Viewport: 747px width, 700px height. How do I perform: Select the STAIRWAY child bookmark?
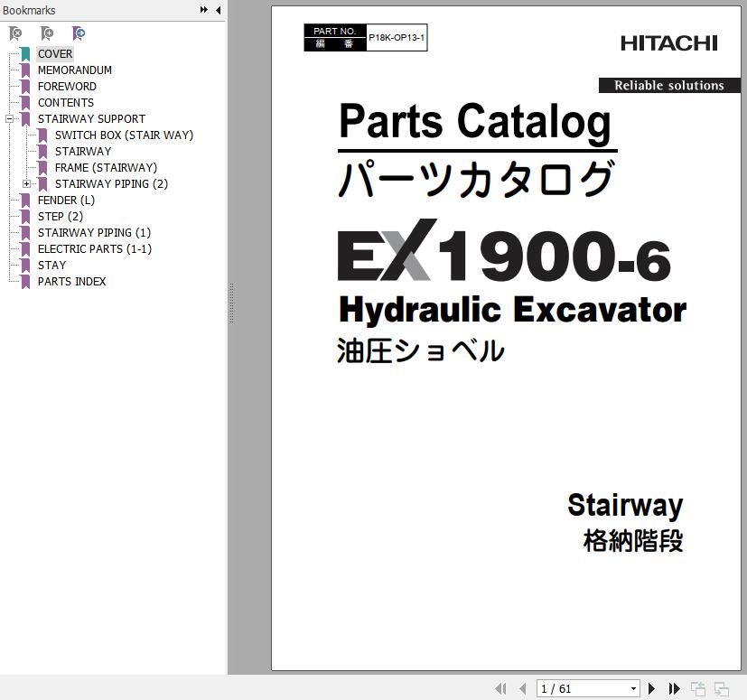click(83, 151)
